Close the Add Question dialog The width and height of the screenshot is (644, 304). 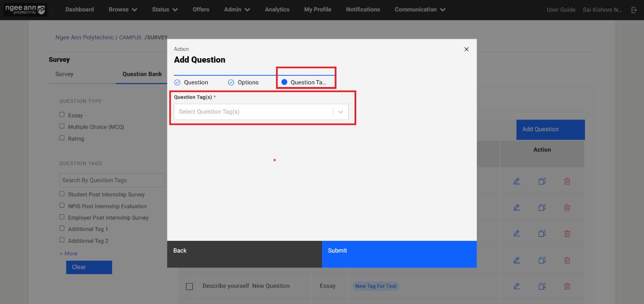coord(466,49)
